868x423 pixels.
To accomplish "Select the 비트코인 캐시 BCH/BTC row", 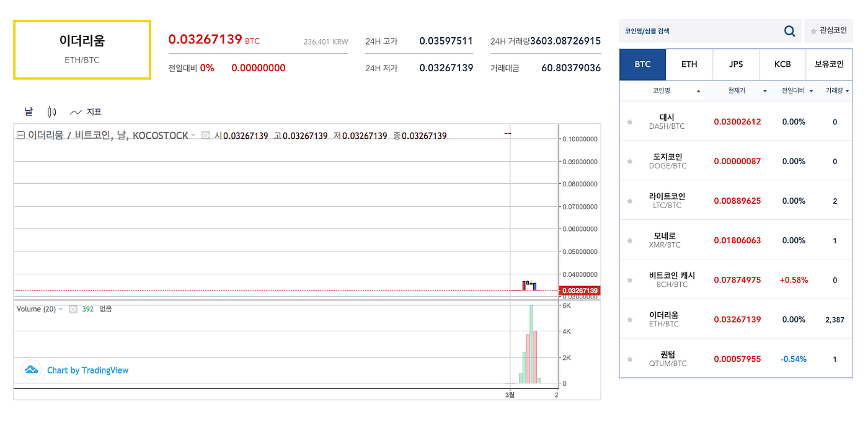I will [736, 280].
